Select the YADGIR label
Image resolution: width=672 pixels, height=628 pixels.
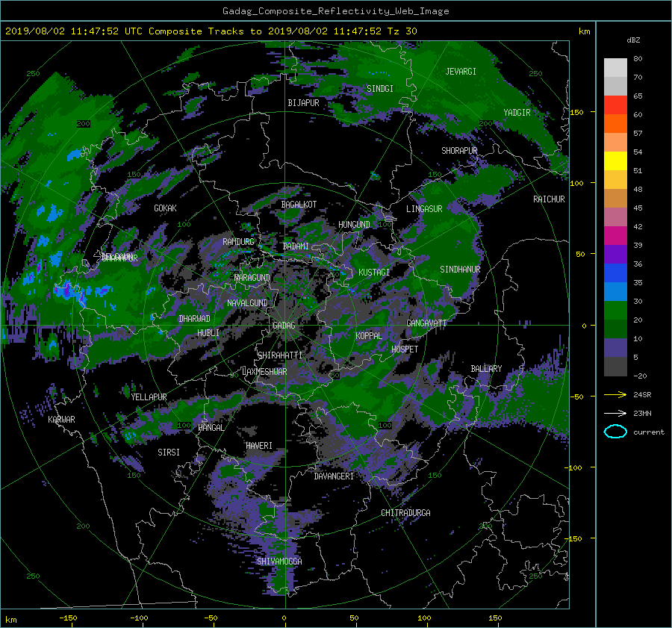pos(517,113)
